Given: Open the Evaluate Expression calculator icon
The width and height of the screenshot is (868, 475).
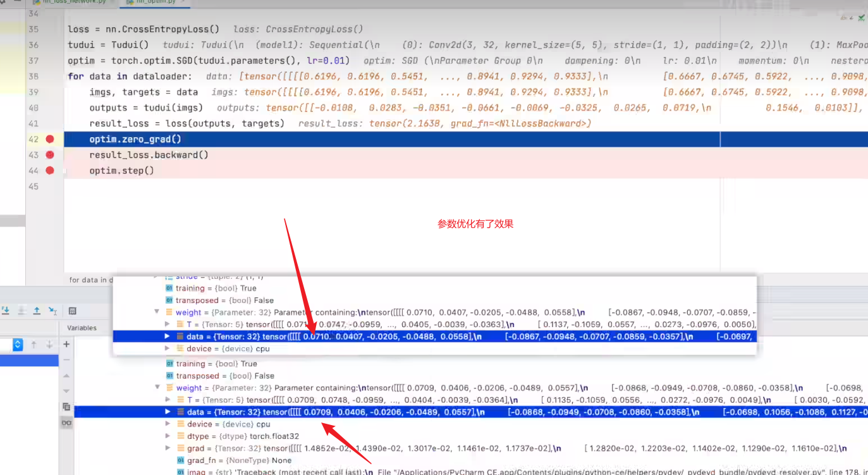Looking at the screenshot, I should 72,311.
